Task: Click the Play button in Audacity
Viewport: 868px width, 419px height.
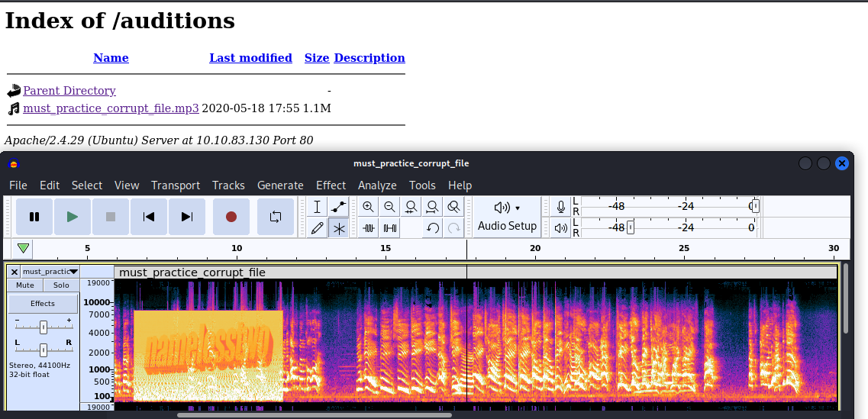Action: [73, 217]
